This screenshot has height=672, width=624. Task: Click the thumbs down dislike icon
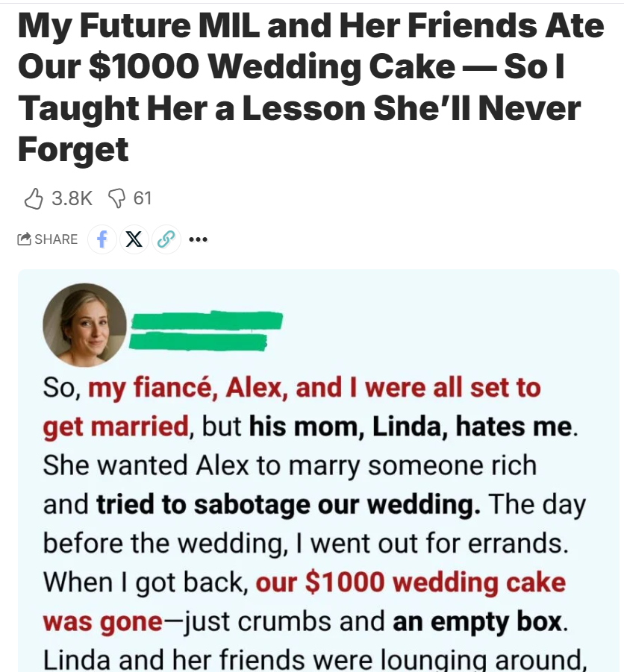116,198
